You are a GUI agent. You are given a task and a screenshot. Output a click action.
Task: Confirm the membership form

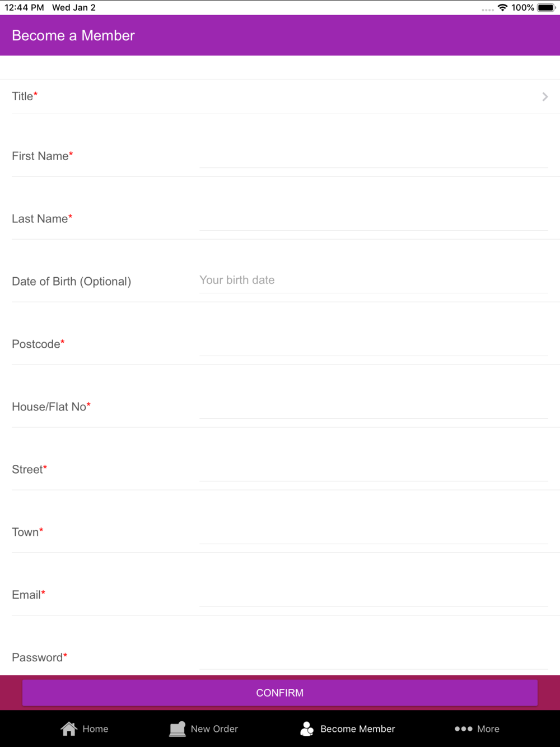(x=280, y=693)
